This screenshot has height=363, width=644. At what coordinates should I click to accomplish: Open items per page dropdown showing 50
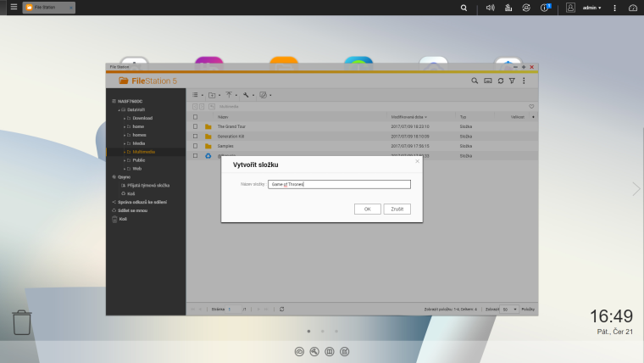tap(509, 310)
